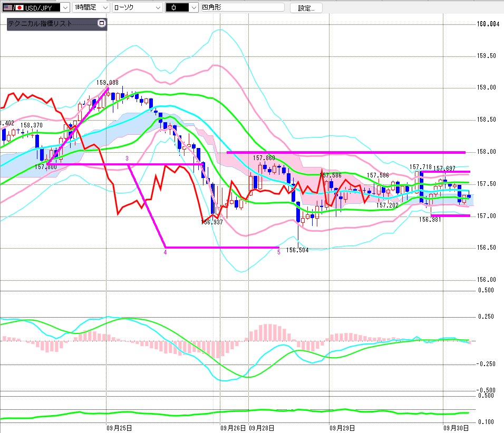Click the -0.250 indicator axis value
The image size is (504, 433).
[x=486, y=364]
